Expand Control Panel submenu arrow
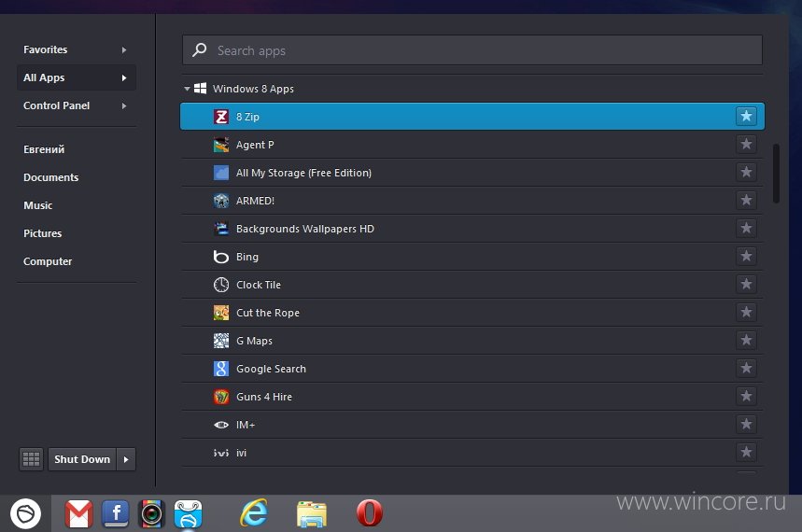The height and width of the screenshot is (532, 802). [124, 105]
